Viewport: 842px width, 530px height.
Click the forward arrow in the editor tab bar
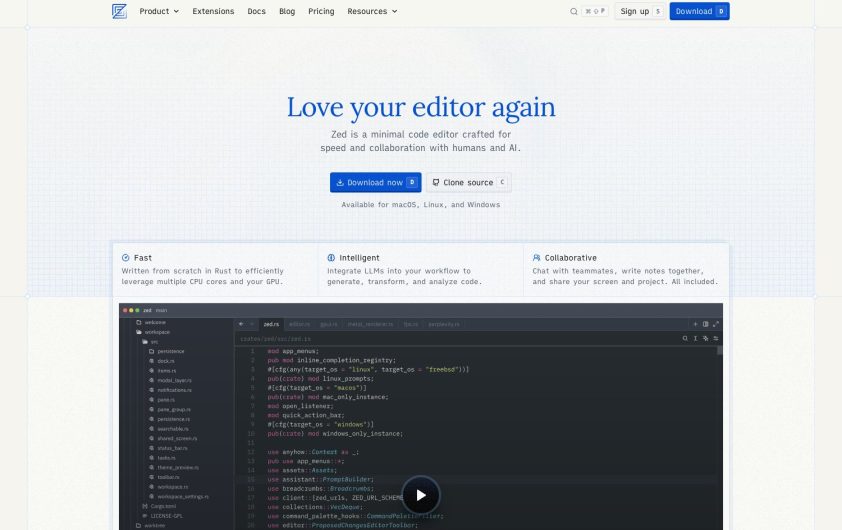(251, 324)
